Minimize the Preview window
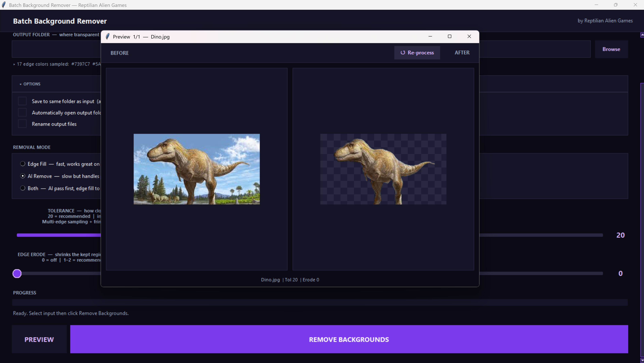Viewport: 644px width, 363px height. [430, 36]
